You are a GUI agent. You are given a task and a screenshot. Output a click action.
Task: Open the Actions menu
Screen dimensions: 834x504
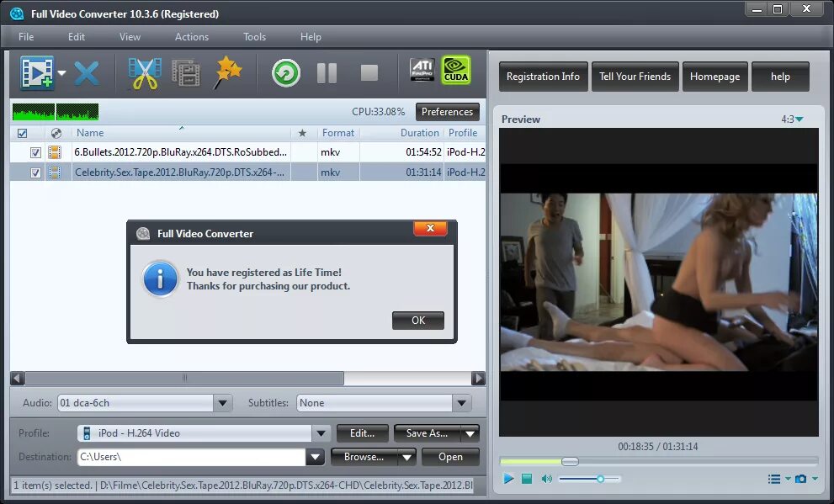click(x=192, y=37)
